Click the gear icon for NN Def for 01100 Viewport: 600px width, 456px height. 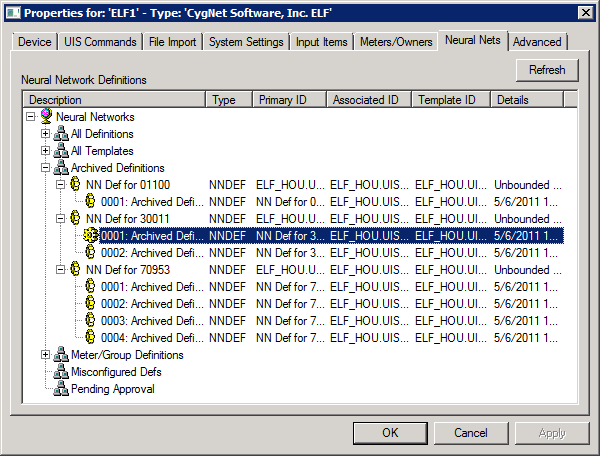tap(75, 184)
